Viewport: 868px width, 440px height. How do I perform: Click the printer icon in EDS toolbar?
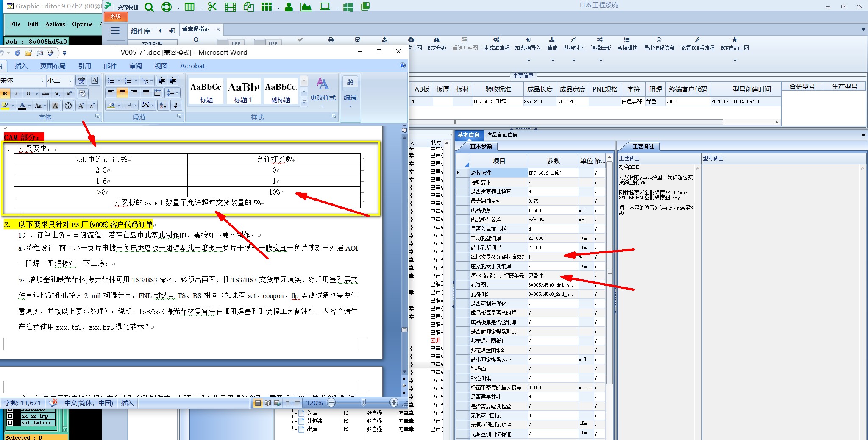click(x=331, y=40)
